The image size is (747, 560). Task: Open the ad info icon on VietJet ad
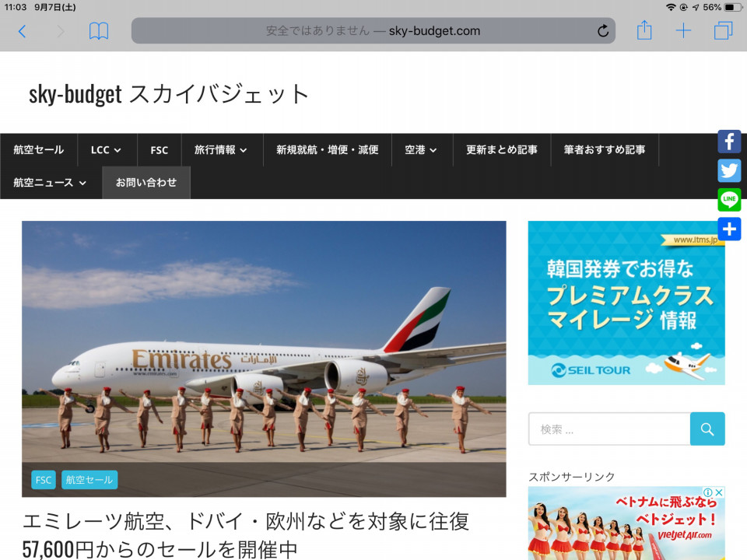point(708,492)
